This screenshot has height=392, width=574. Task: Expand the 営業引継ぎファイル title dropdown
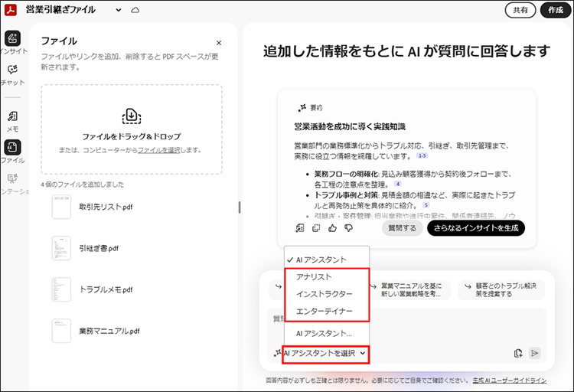[x=118, y=10]
